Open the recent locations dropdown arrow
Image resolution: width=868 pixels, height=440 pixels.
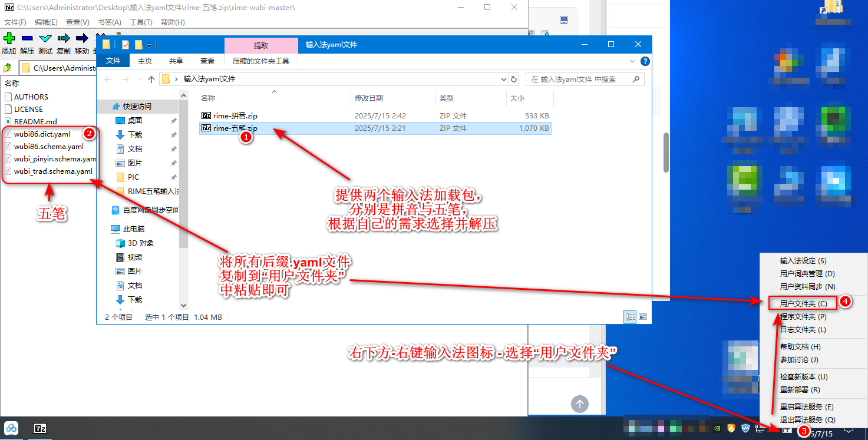[138, 79]
